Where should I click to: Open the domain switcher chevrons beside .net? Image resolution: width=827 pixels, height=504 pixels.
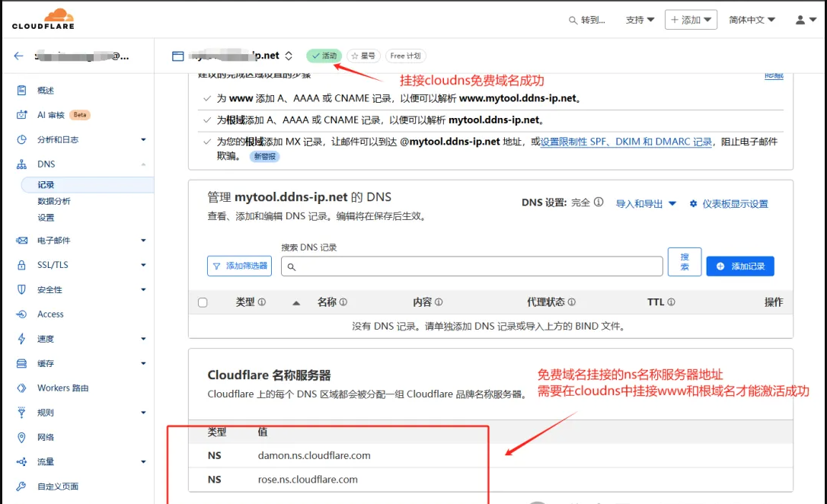click(289, 56)
